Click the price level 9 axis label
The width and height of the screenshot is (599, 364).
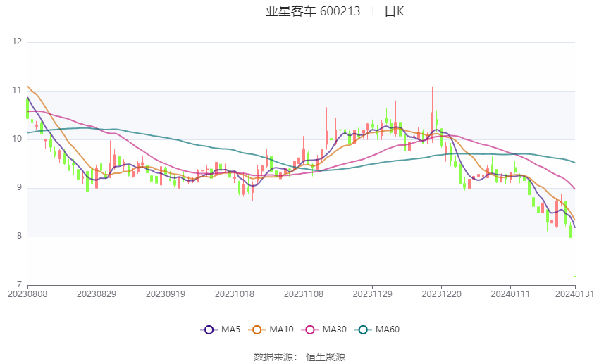(19, 187)
